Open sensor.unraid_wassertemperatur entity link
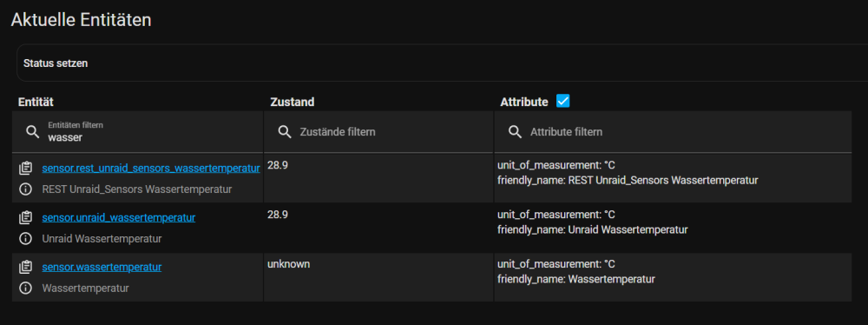868x325 pixels. [x=118, y=217]
